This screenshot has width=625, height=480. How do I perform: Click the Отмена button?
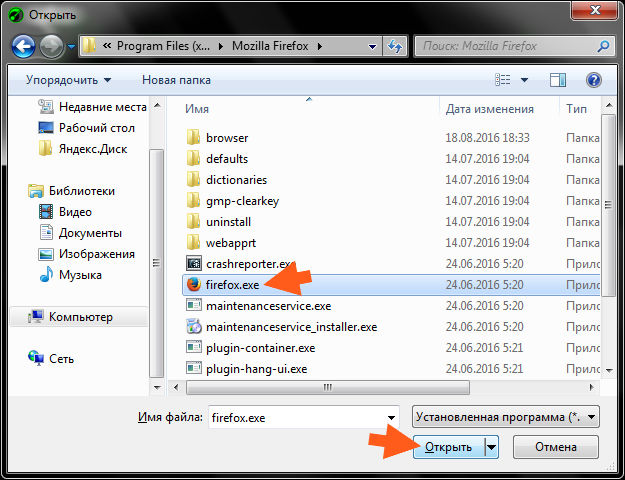[556, 447]
